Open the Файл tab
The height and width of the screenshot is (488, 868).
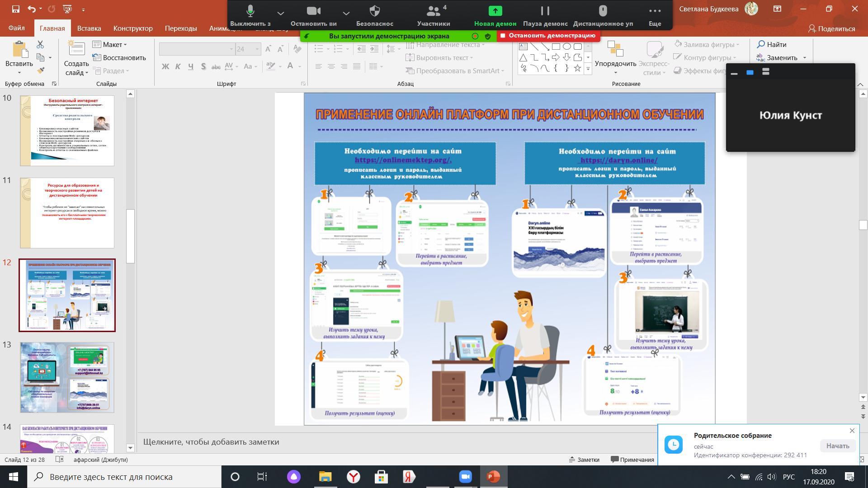16,28
